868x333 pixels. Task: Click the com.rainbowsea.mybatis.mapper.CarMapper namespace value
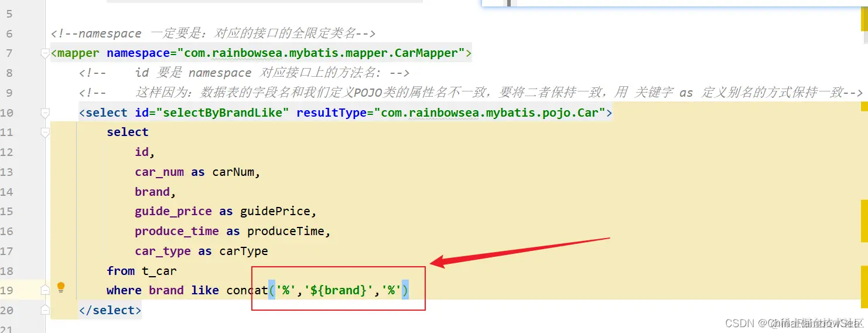tap(321, 53)
